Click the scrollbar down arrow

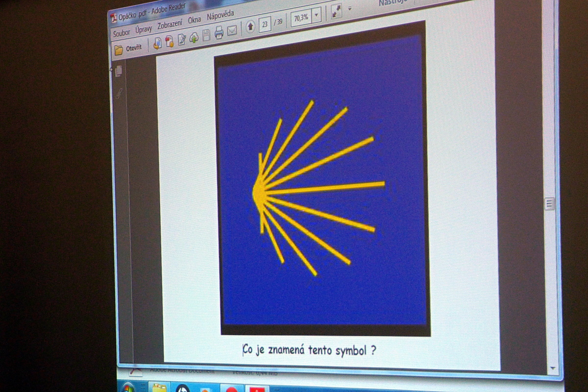[553, 368]
